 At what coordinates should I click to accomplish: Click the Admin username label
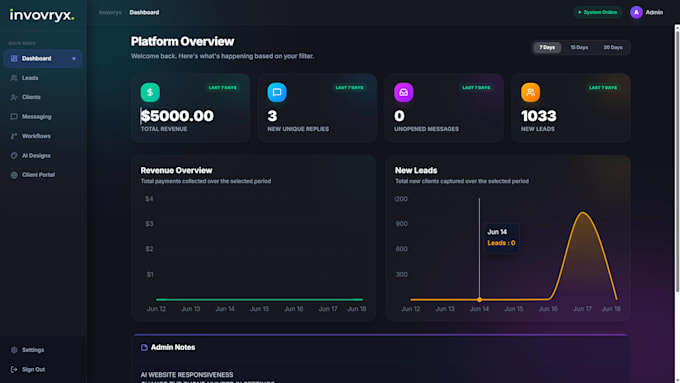point(654,12)
